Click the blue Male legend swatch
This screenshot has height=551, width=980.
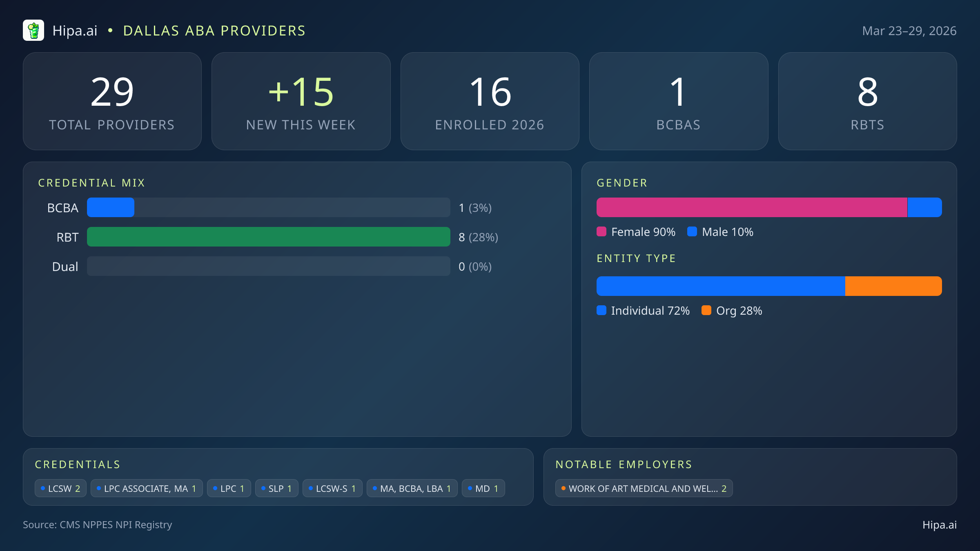coord(692,232)
